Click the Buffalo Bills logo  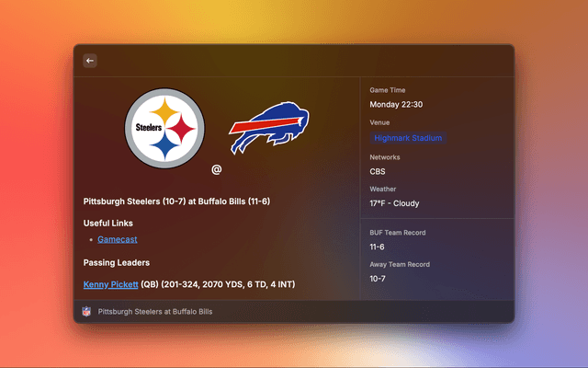tap(268, 130)
